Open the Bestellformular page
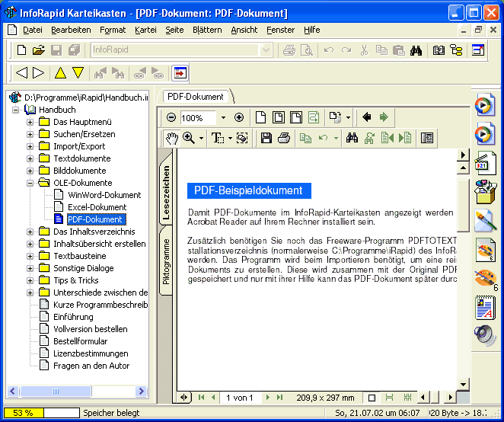 pyautogui.click(x=81, y=341)
